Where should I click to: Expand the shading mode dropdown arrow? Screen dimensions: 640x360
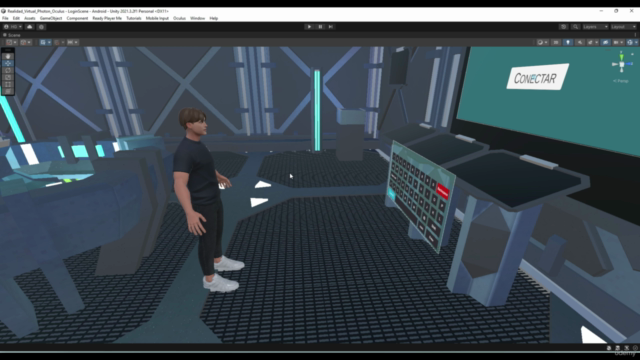click(546, 42)
